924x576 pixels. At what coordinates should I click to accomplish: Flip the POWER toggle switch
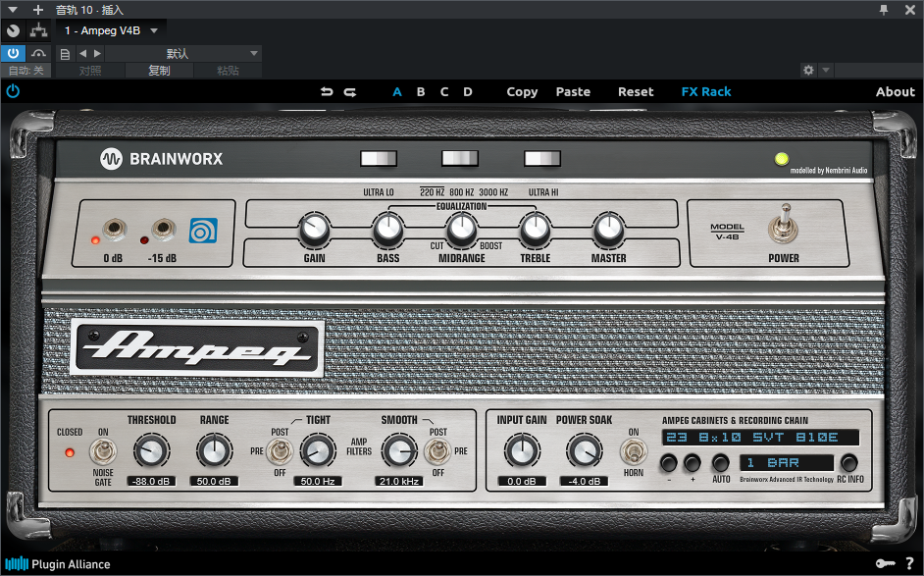click(x=784, y=224)
